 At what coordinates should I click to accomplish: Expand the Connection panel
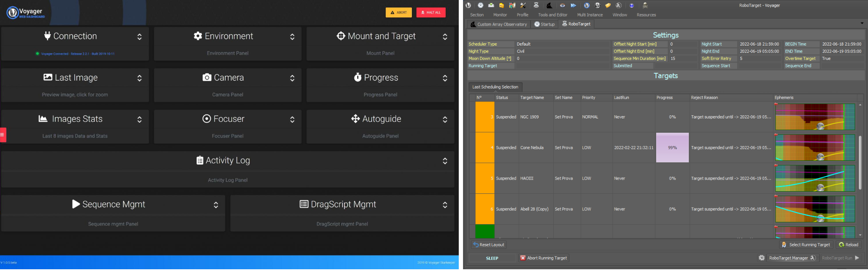click(x=139, y=37)
